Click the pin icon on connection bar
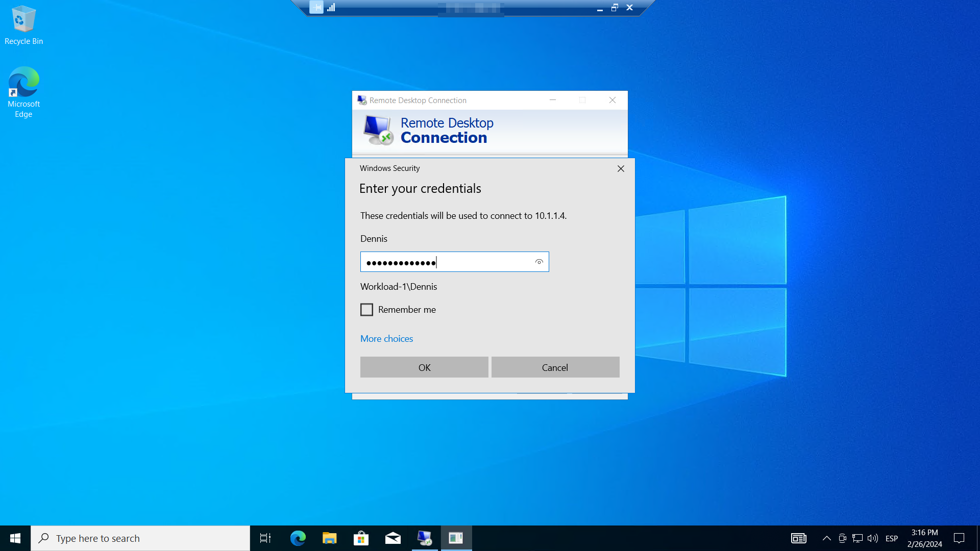The height and width of the screenshot is (551, 980). pyautogui.click(x=316, y=8)
